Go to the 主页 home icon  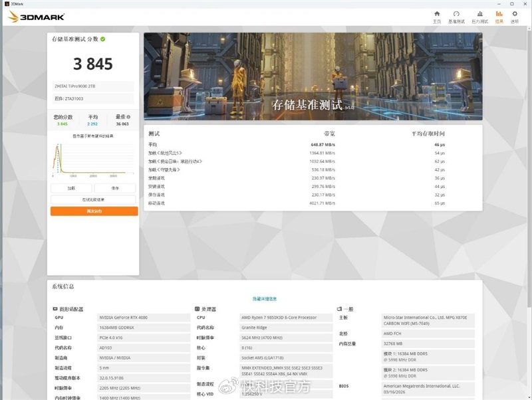[437, 14]
